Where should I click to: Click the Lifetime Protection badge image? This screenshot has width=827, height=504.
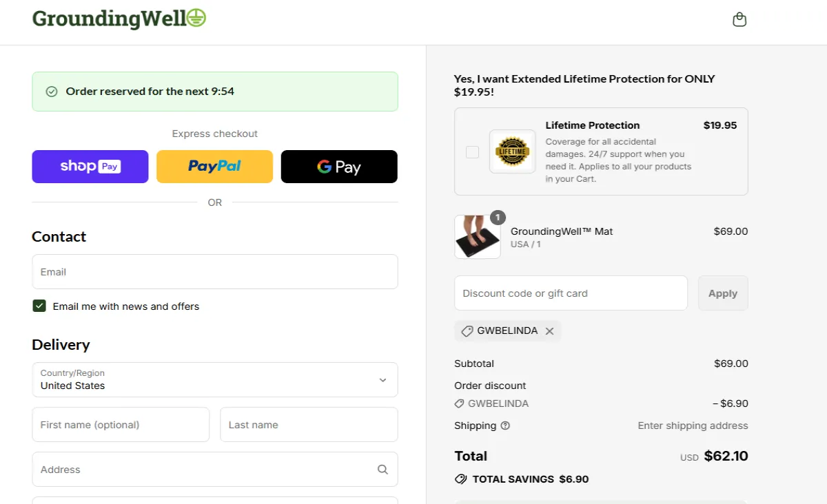(x=512, y=151)
